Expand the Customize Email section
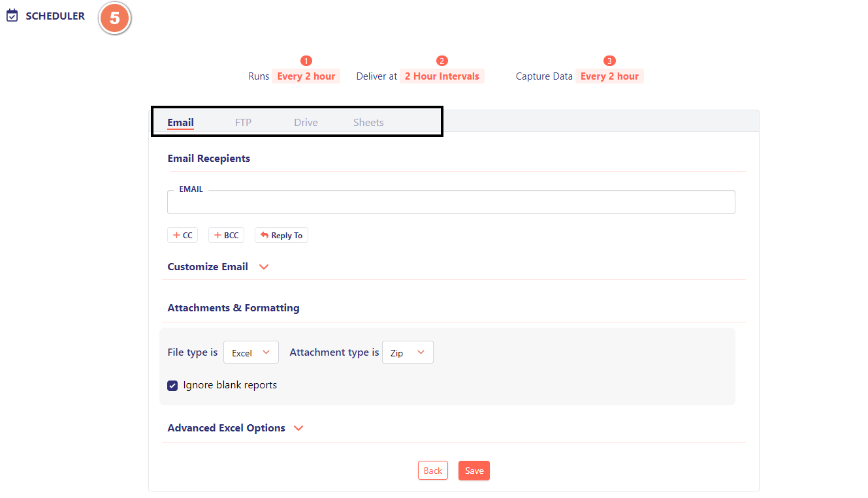The height and width of the screenshot is (498, 868). click(x=264, y=267)
